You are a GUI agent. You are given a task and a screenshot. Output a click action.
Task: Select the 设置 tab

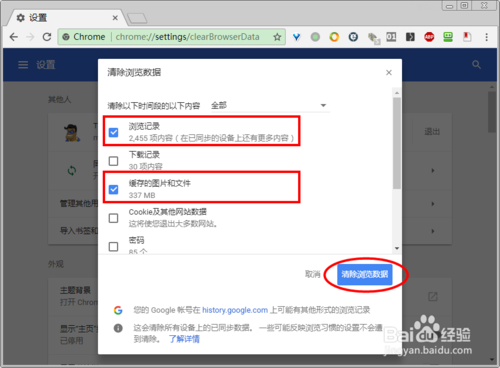[67, 18]
